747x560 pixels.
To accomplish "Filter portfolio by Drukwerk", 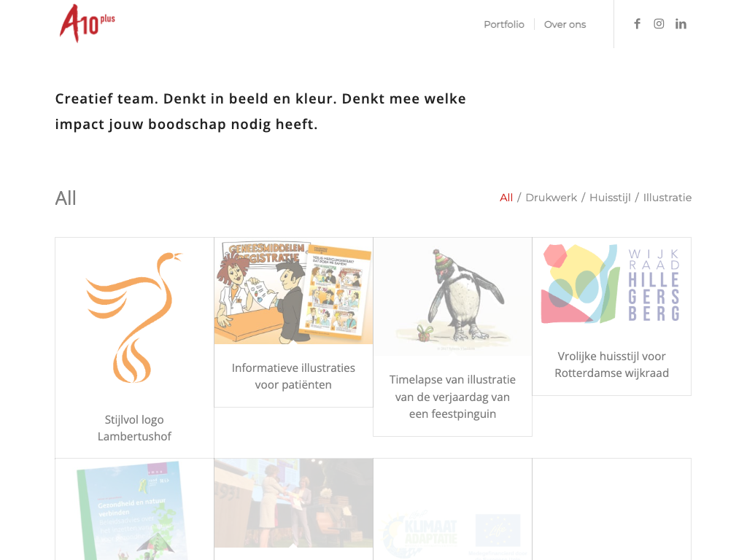I will tap(551, 198).
